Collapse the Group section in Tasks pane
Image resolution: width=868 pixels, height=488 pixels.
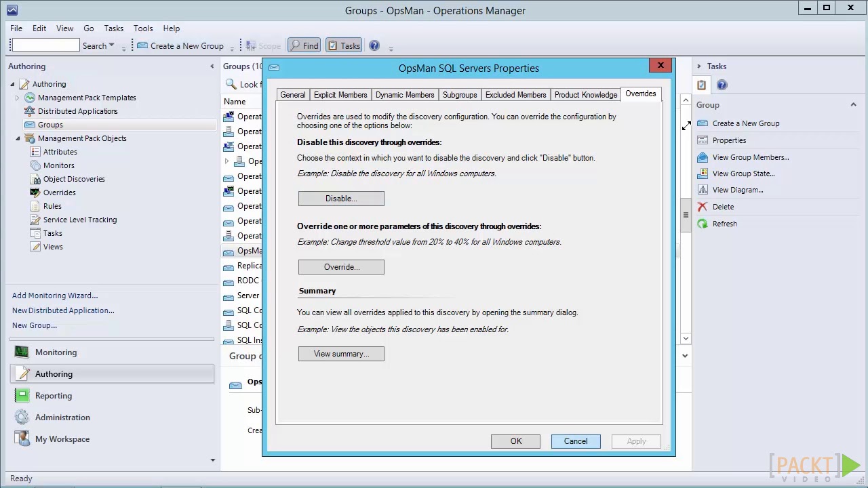point(853,105)
